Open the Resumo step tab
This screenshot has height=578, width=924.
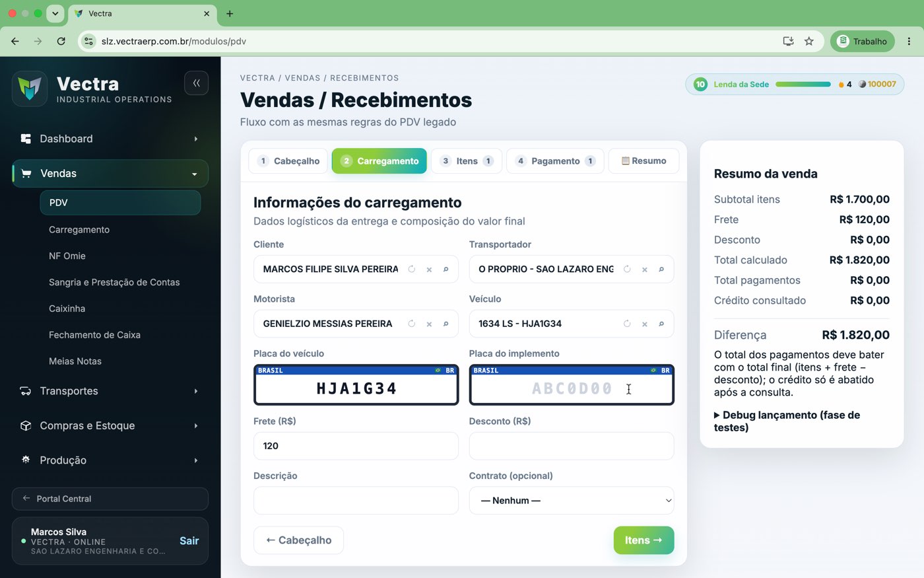(643, 161)
